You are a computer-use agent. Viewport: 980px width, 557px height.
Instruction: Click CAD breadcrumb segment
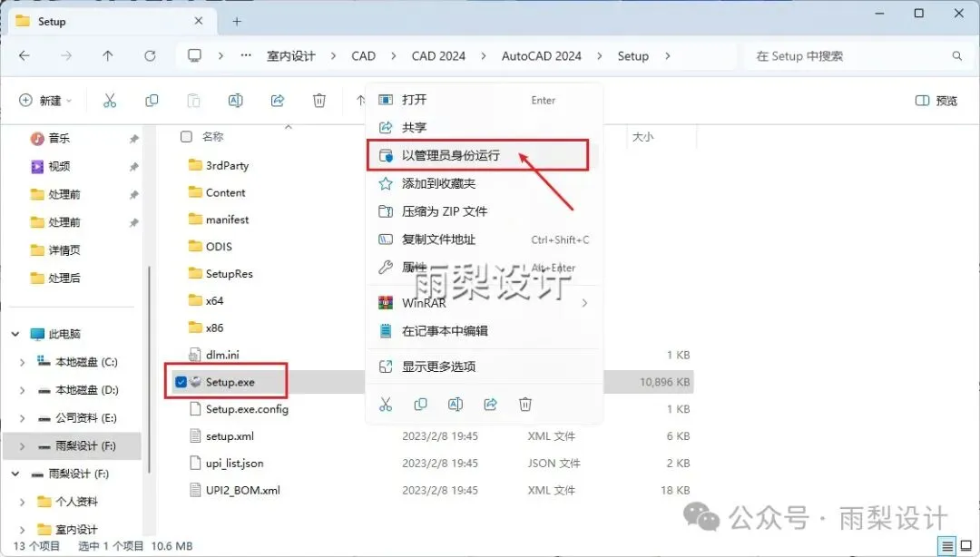click(363, 55)
